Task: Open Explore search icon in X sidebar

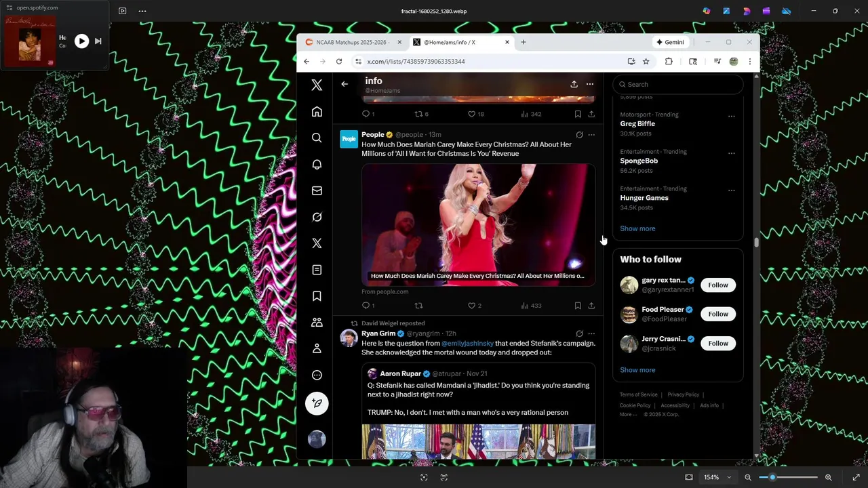Action: point(317,138)
